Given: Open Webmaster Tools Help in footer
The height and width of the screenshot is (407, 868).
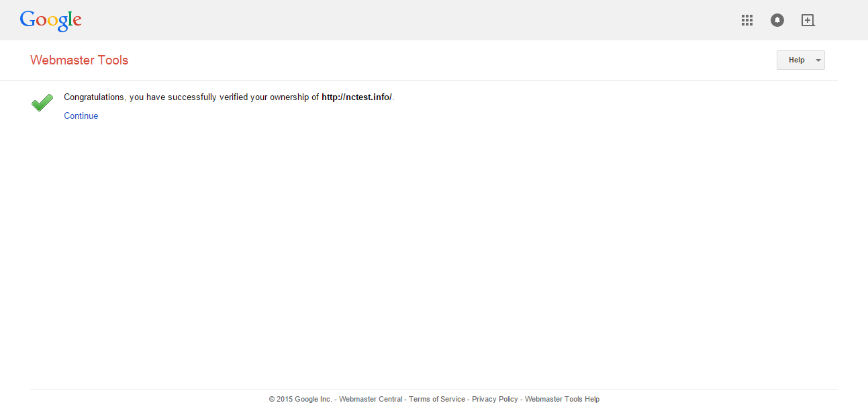Looking at the screenshot, I should (x=562, y=399).
